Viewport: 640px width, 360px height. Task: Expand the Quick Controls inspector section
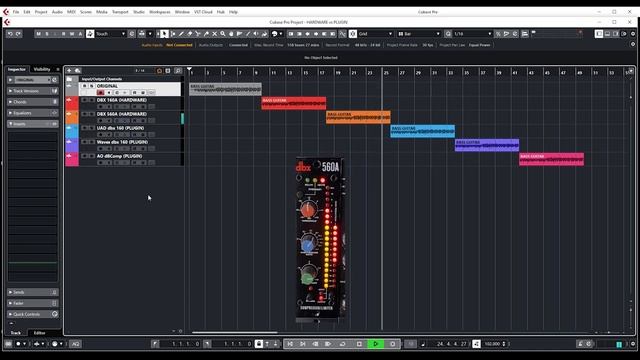click(33, 314)
